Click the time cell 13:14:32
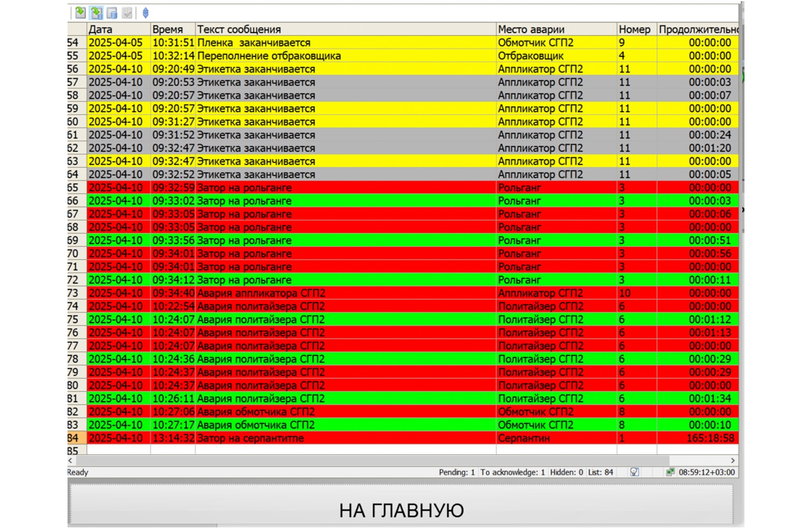812x529 pixels. point(174,438)
